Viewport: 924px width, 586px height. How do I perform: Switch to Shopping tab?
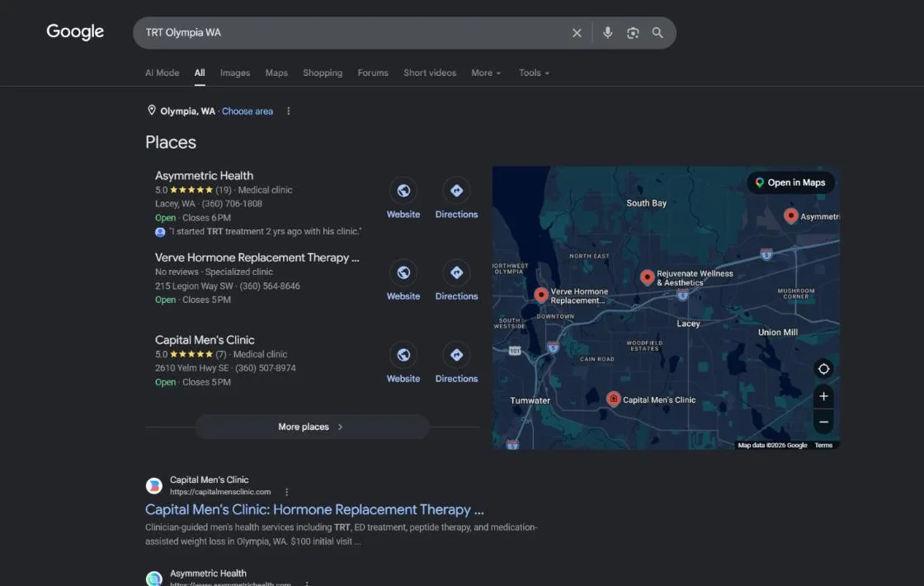(323, 73)
